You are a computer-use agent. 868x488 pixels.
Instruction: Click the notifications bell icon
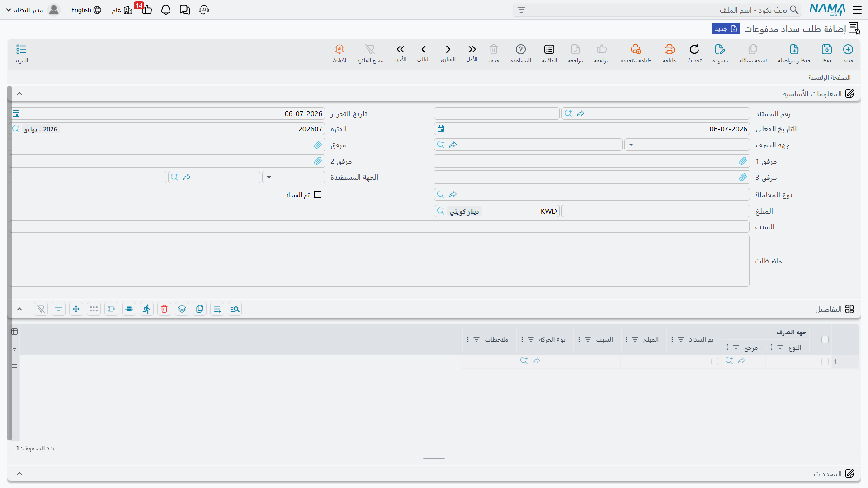pos(166,10)
